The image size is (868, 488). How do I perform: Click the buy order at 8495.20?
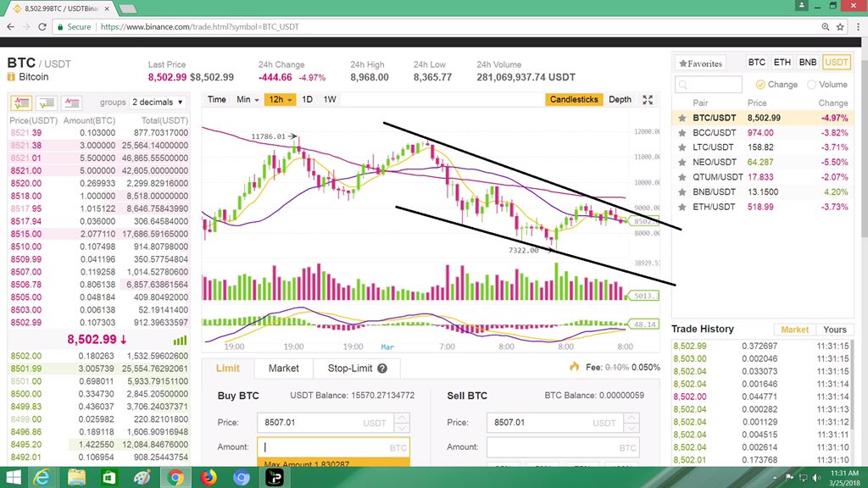pyautogui.click(x=98, y=444)
